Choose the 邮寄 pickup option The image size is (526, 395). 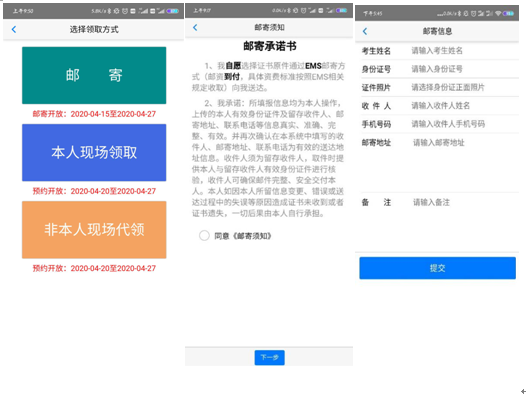click(94, 75)
